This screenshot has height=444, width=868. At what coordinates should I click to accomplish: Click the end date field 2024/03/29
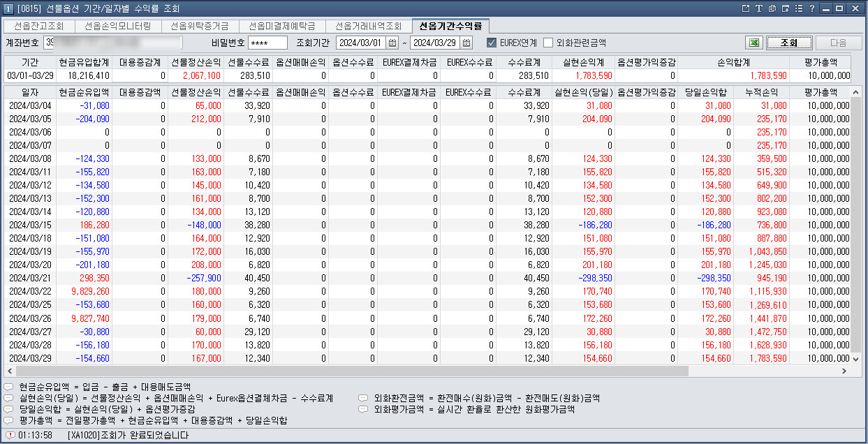point(436,43)
